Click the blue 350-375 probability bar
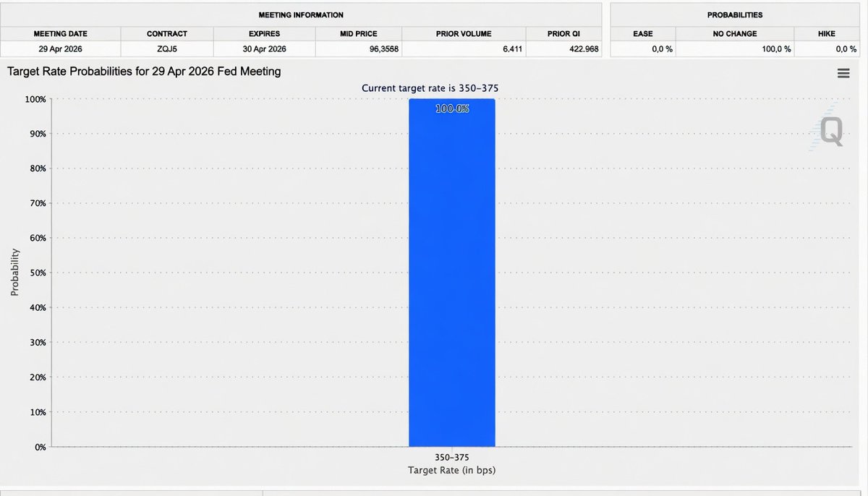The image size is (868, 496). [452, 273]
